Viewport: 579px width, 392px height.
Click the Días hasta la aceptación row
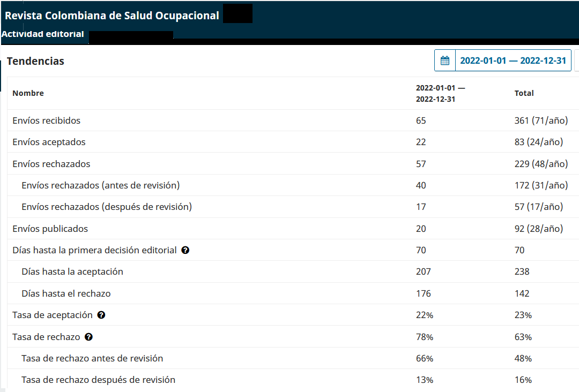pyautogui.click(x=72, y=272)
